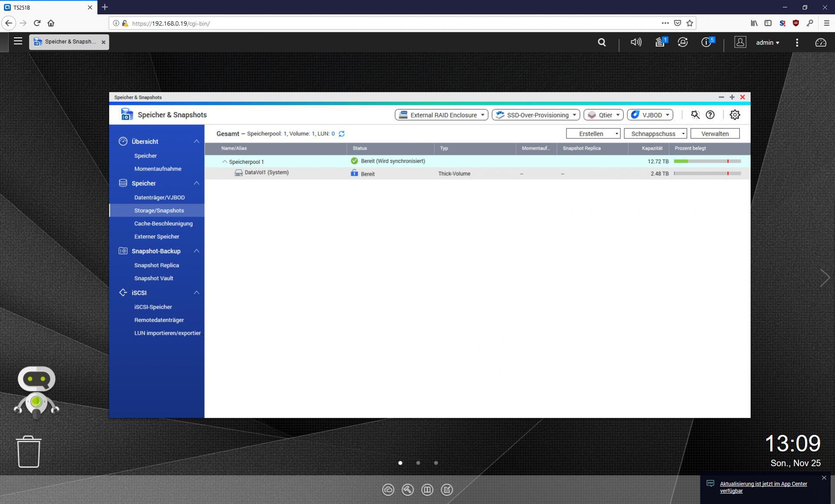This screenshot has width=835, height=504.
Task: Open a new browser tab
Action: click(104, 7)
